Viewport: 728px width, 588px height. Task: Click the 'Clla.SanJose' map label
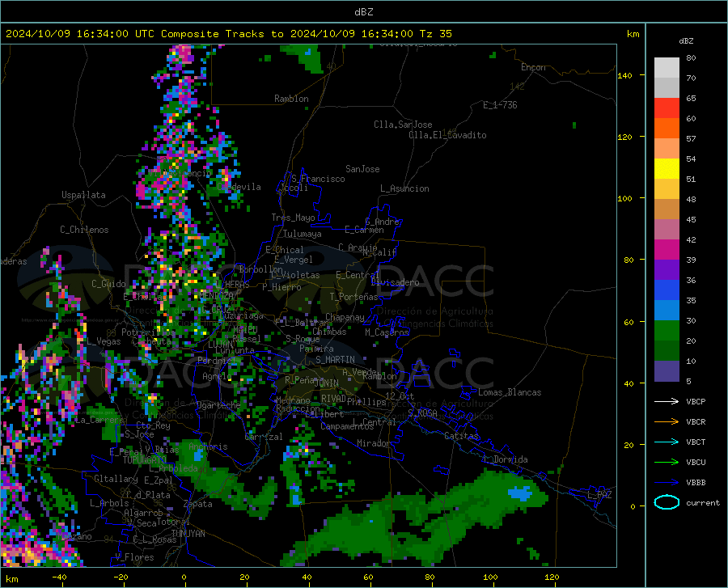(403, 125)
